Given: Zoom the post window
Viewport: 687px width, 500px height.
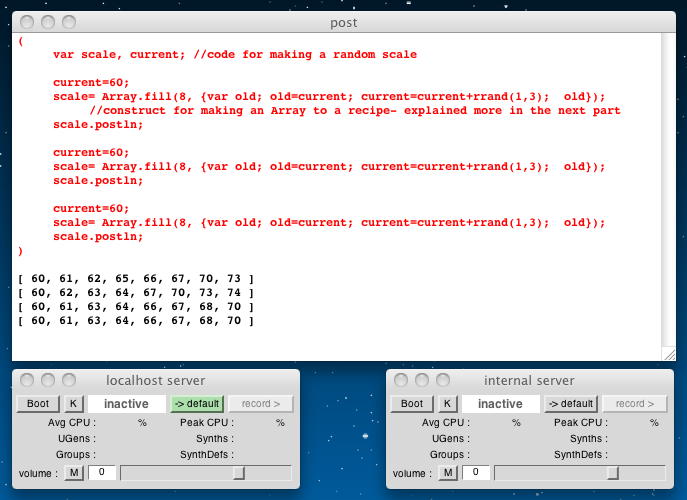Looking at the screenshot, I should (x=69, y=22).
